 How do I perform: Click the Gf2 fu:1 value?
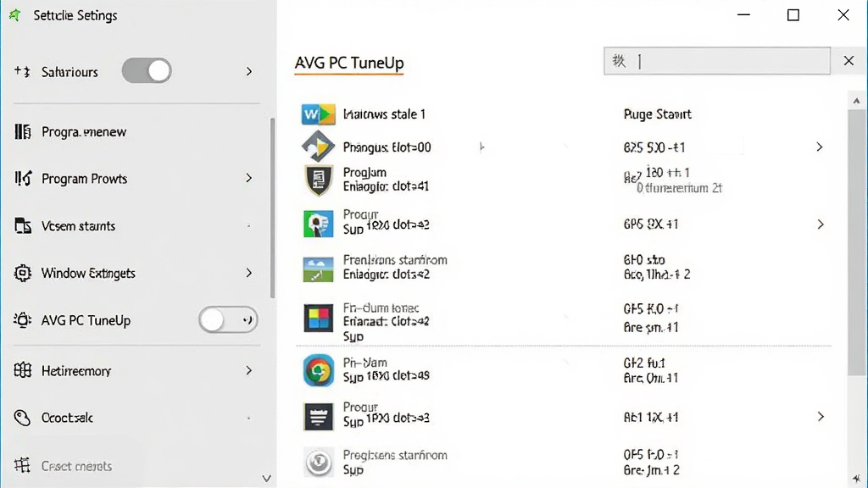[x=644, y=363]
